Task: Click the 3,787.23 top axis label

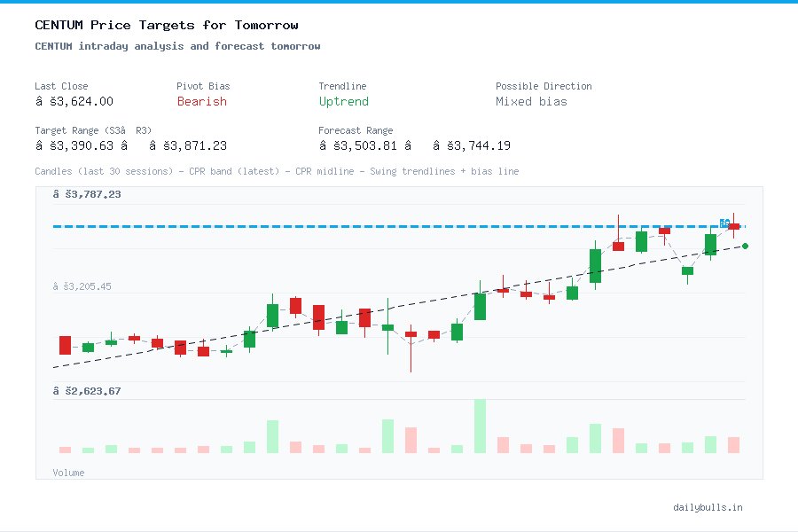Action: click(87, 194)
